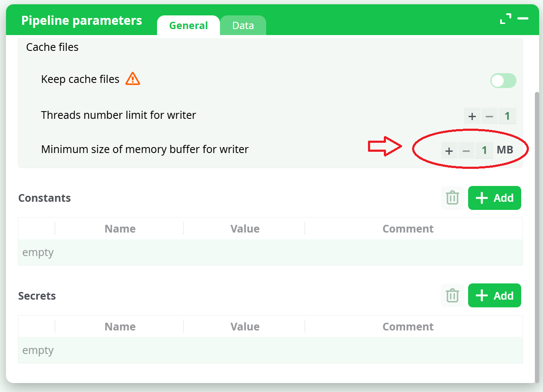Add a new constant
The width and height of the screenshot is (543, 392).
pyautogui.click(x=494, y=198)
